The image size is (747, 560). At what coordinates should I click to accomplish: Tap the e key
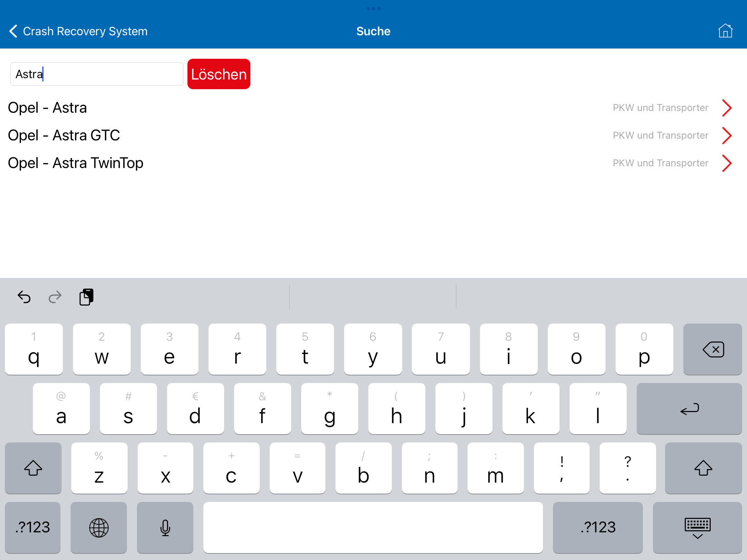169,349
